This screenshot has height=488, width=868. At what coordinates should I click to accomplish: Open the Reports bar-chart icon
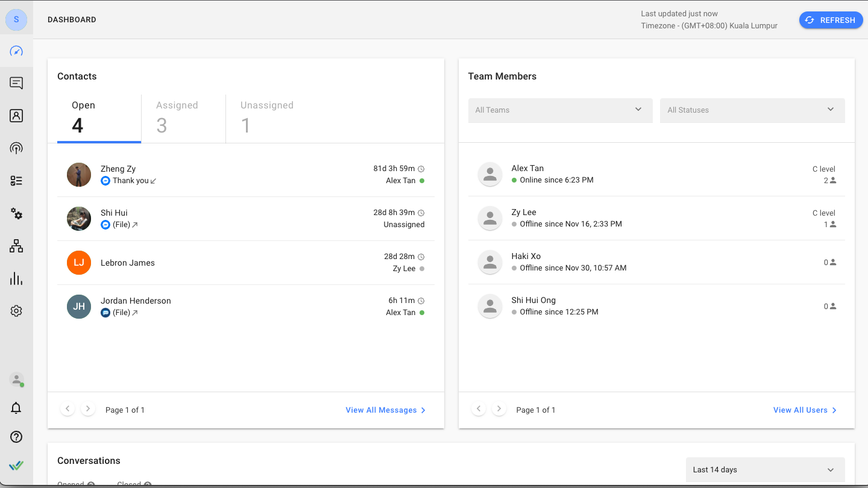pos(16,278)
